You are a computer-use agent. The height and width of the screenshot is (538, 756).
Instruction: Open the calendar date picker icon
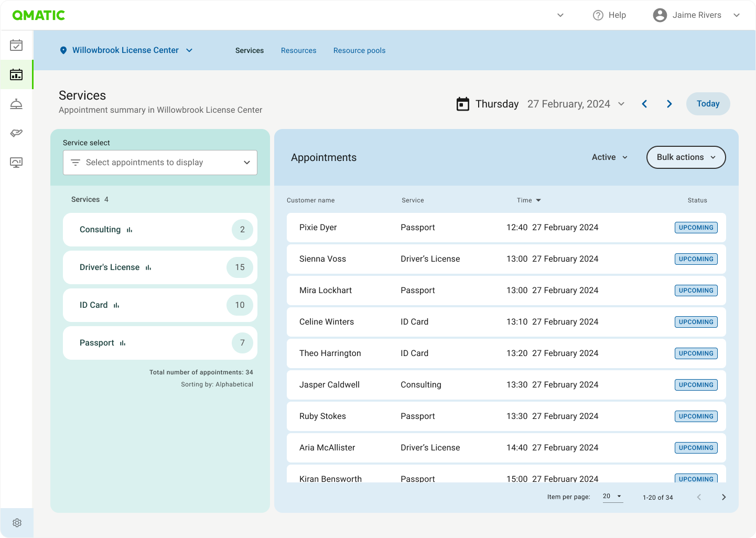click(x=463, y=104)
